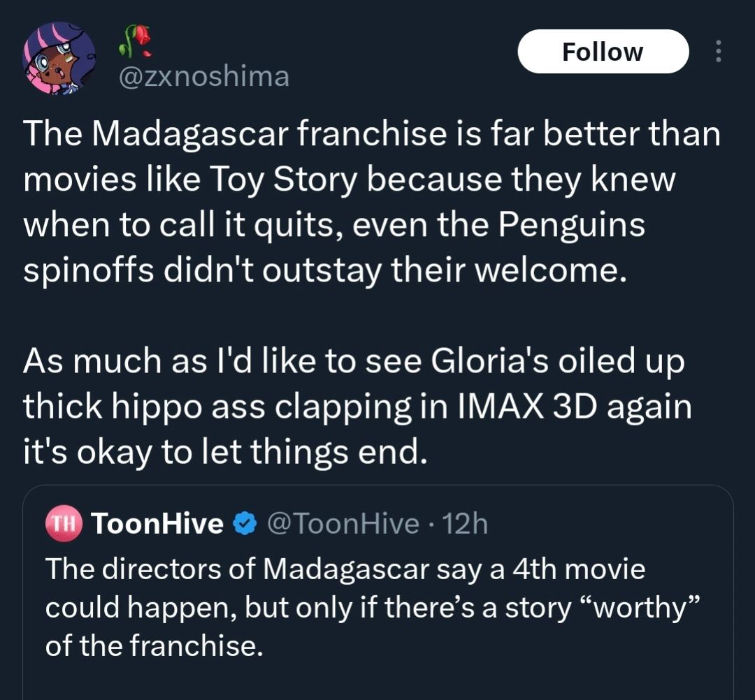Click "it's okay to let things end" line
The width and height of the screenshot is (755, 700).
point(224,452)
